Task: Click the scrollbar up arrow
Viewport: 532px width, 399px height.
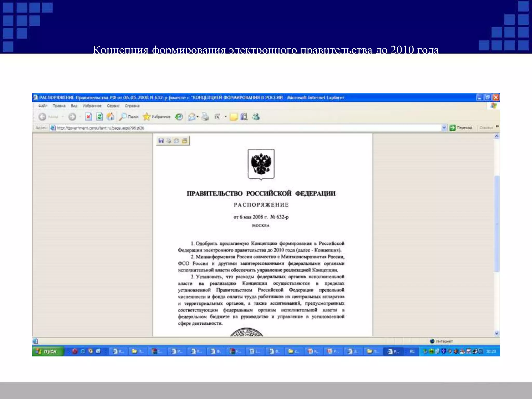Action: (496, 136)
